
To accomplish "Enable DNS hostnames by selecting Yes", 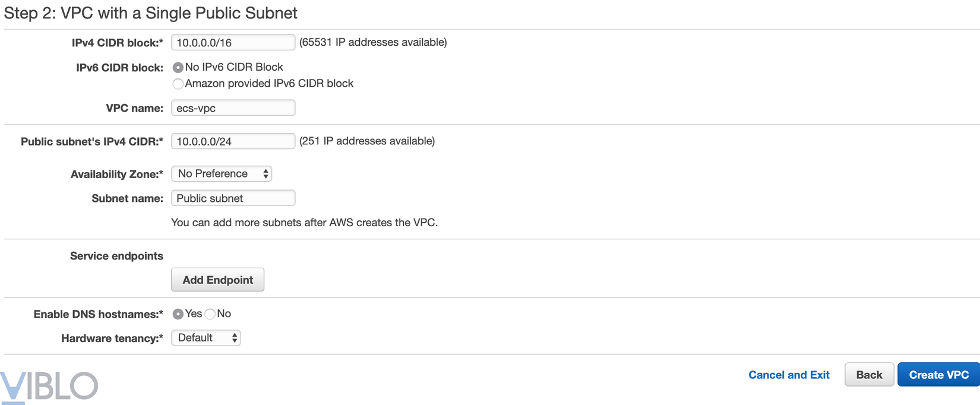I will 178,314.
